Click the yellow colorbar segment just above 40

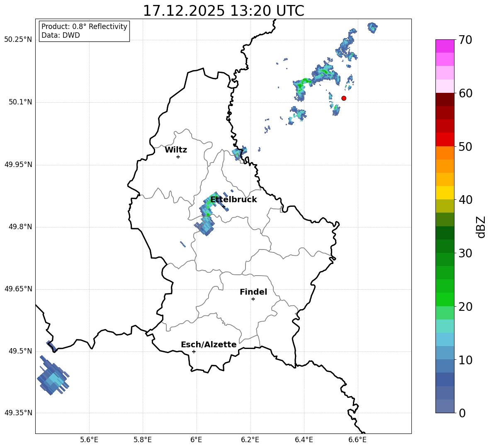[445, 193]
